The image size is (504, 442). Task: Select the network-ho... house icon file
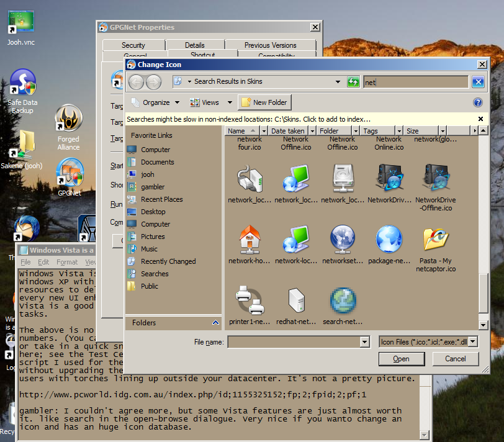click(x=250, y=245)
